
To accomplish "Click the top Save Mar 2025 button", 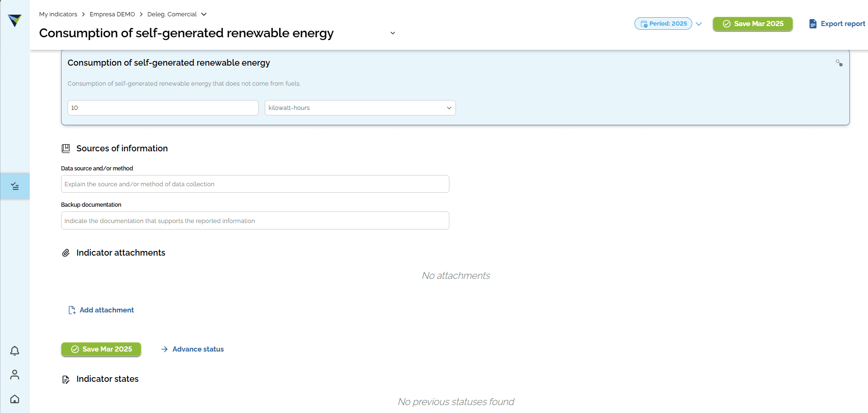I will coord(753,24).
